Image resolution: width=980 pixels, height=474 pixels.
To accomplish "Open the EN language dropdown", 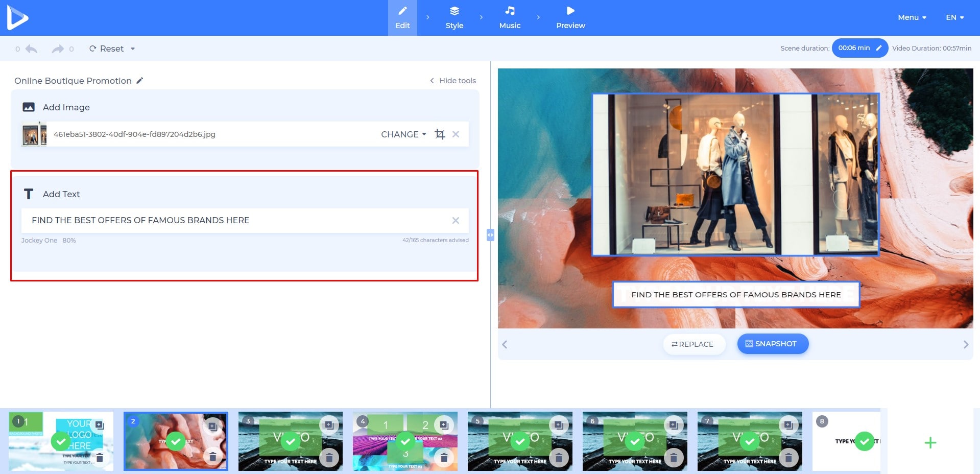I will click(x=954, y=17).
